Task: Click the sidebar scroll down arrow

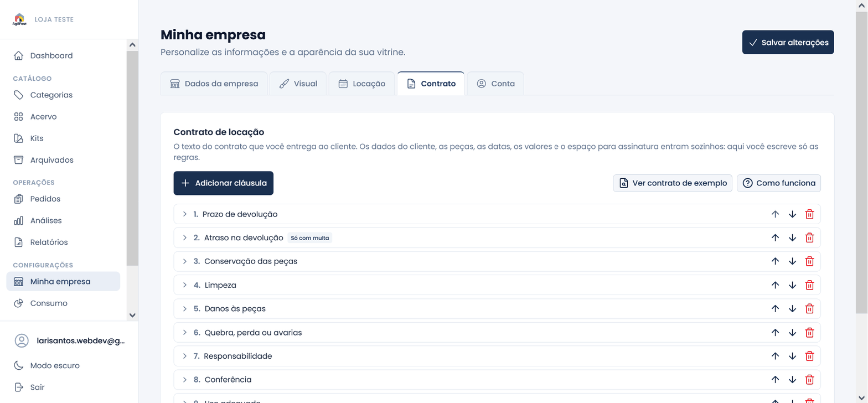Action: coord(132,315)
